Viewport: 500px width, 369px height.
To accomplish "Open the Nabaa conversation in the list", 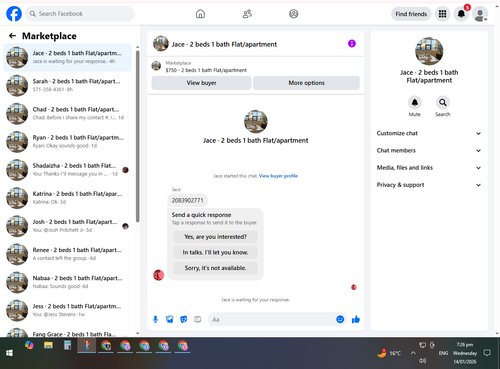I will coord(67,282).
